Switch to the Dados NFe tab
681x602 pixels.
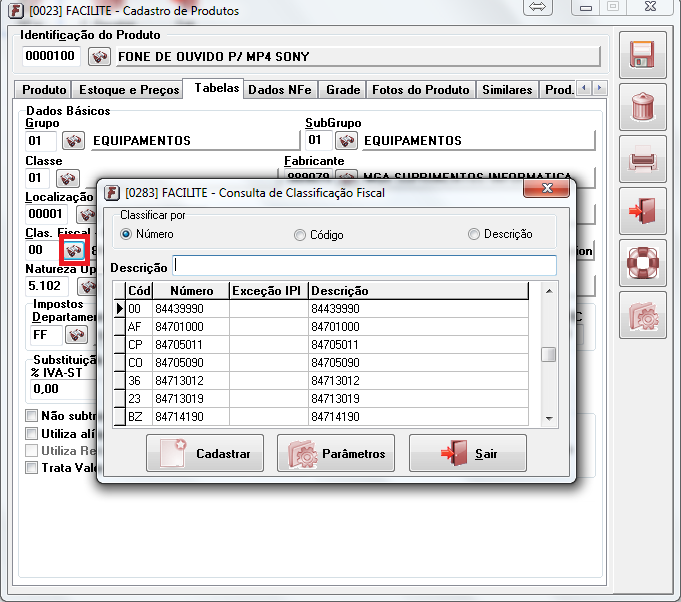coord(280,90)
